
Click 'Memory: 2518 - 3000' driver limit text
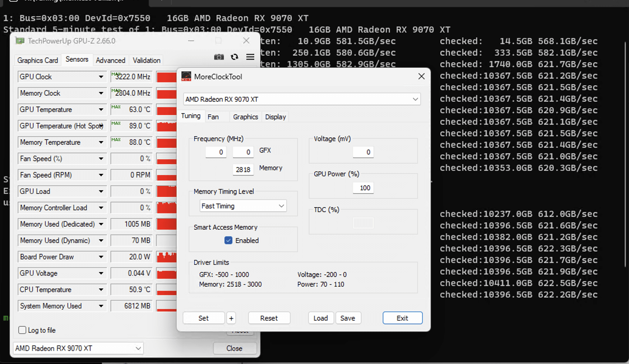point(230,284)
